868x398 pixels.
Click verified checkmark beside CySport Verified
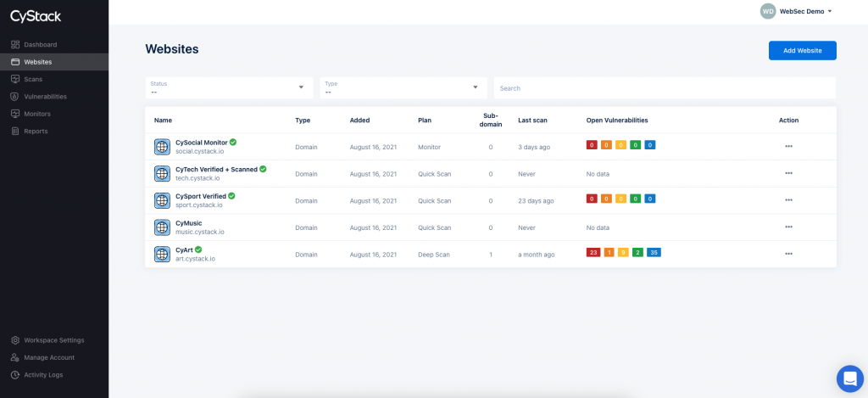coord(231,196)
